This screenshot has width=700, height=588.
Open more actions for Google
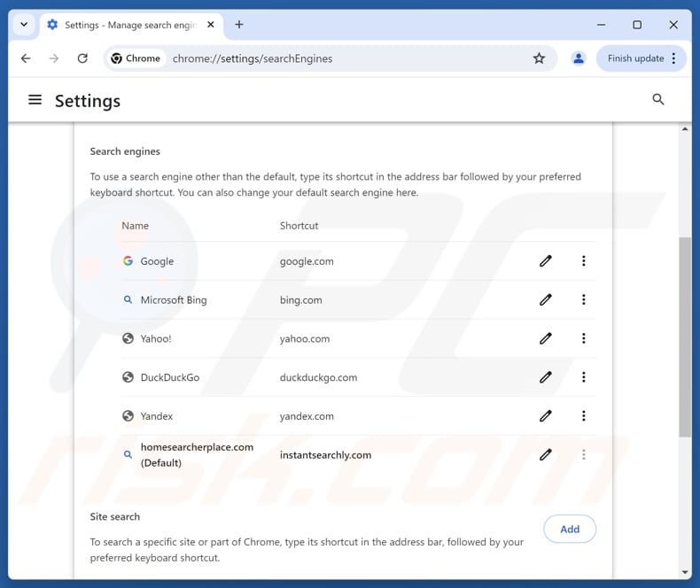584,261
